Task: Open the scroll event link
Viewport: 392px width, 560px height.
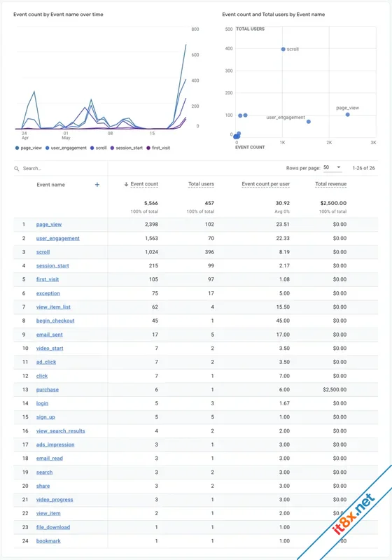Action: pos(43,252)
